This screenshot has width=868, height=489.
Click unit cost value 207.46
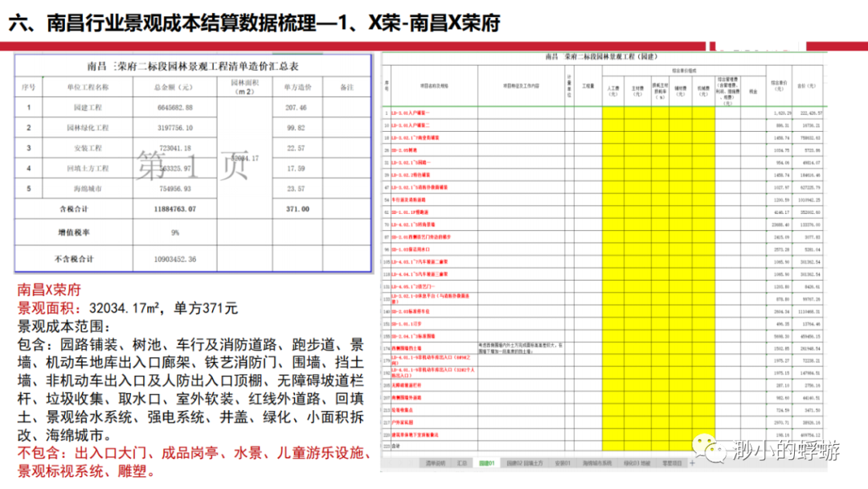click(297, 108)
